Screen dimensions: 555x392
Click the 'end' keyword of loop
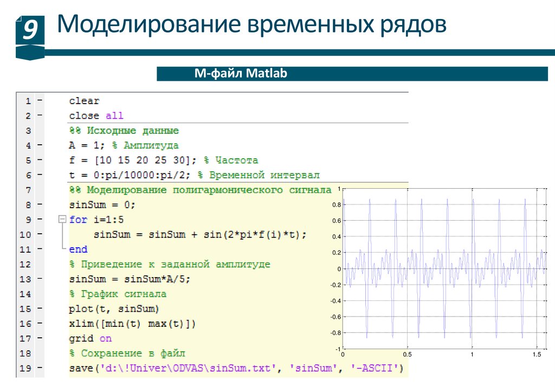point(78,250)
